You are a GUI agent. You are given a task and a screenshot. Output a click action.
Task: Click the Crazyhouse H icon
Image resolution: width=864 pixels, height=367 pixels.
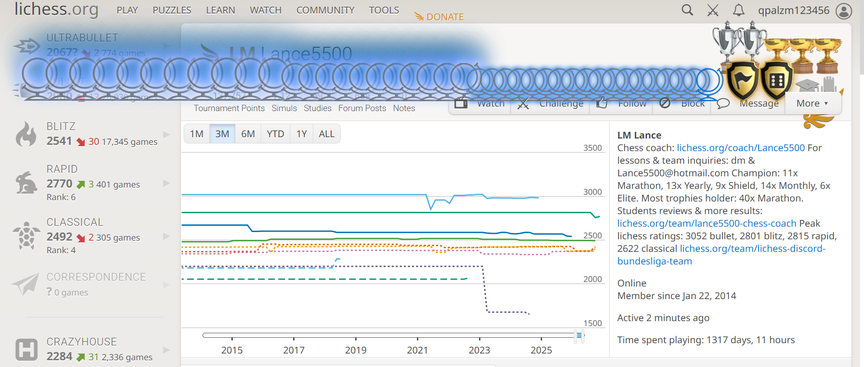(26, 349)
